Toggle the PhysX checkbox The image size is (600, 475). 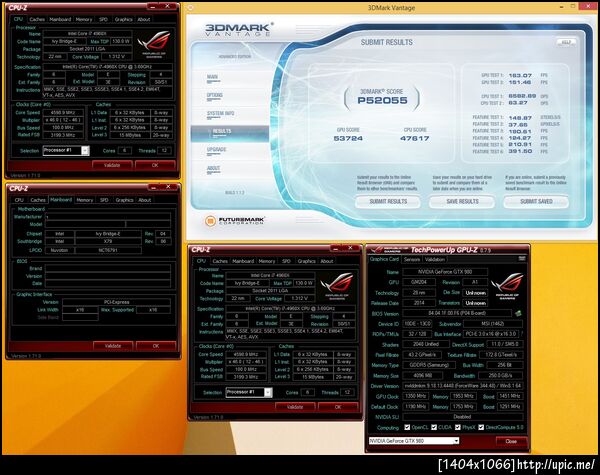pos(457,427)
